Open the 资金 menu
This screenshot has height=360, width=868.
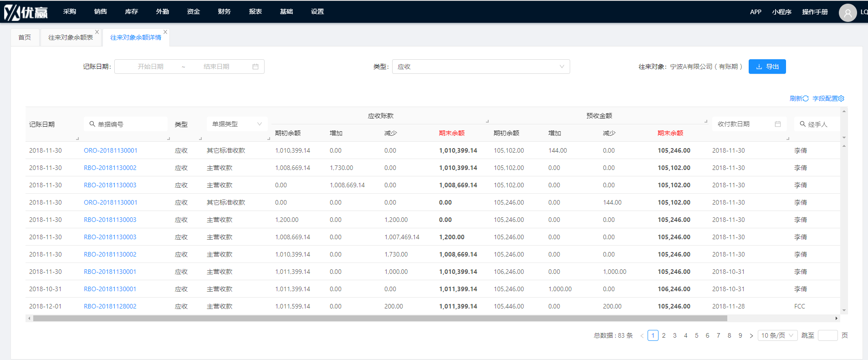tap(194, 12)
